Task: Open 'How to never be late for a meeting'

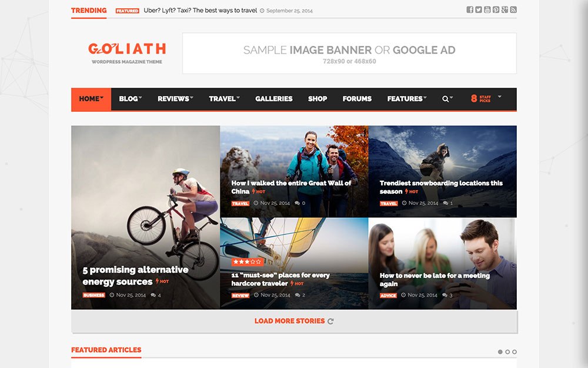Action: [435, 279]
